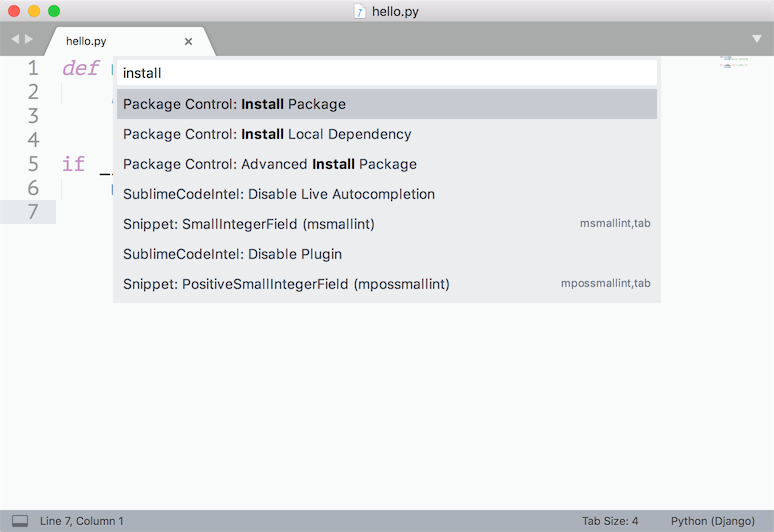Click the hello.py file icon in title bar
The width and height of the screenshot is (774, 532).
(360, 11)
